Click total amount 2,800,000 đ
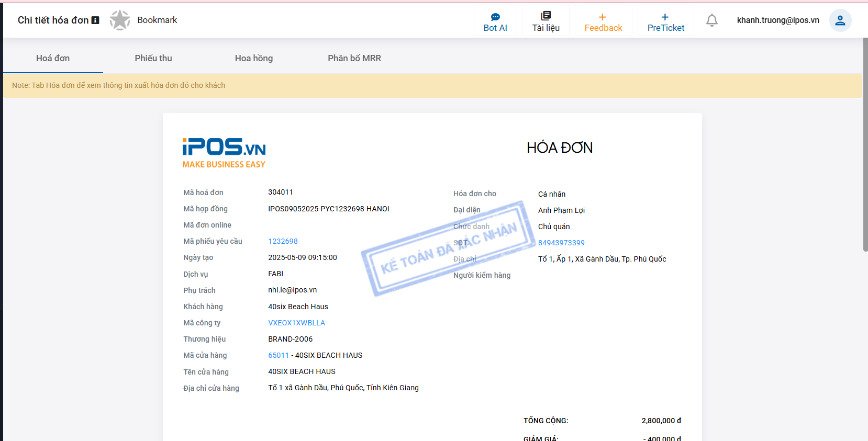The width and height of the screenshot is (868, 441). (661, 421)
